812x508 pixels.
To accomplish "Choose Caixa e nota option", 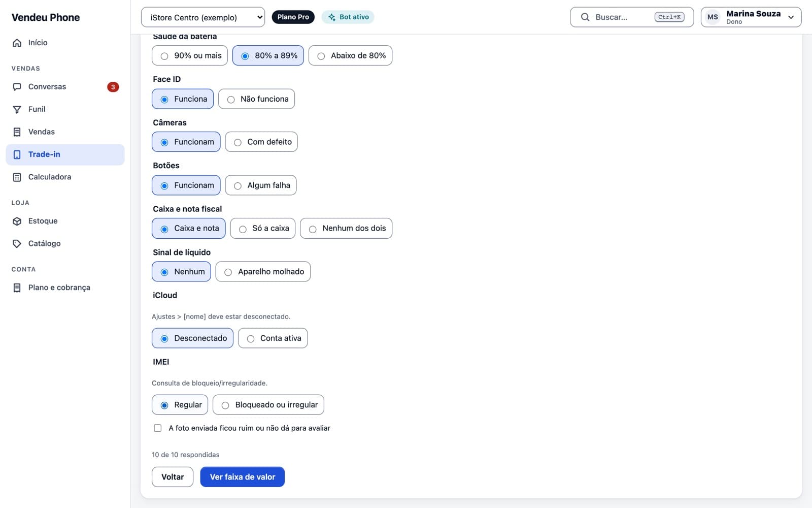I will (189, 229).
